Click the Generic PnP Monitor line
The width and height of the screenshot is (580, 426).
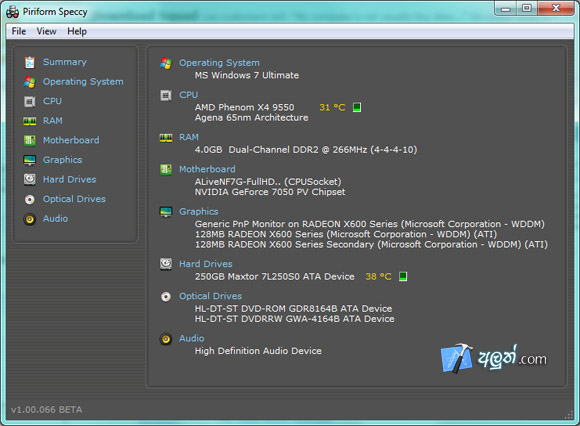(370, 224)
